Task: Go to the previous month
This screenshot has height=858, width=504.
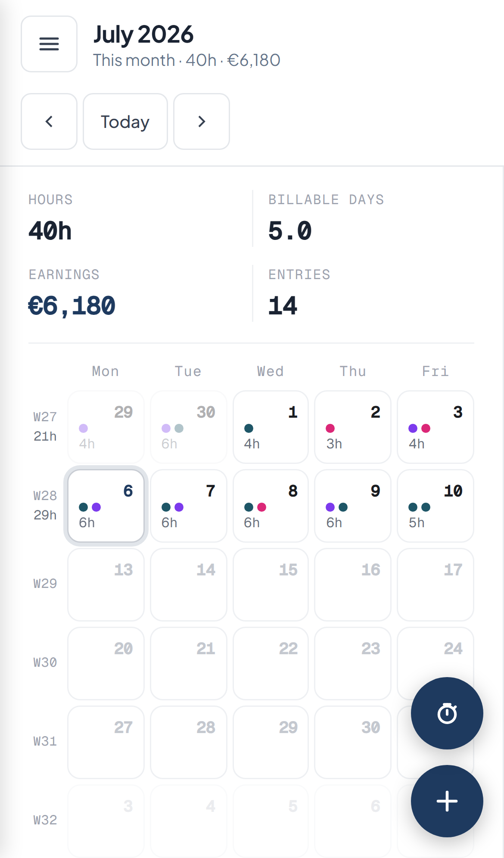Action: (x=49, y=121)
